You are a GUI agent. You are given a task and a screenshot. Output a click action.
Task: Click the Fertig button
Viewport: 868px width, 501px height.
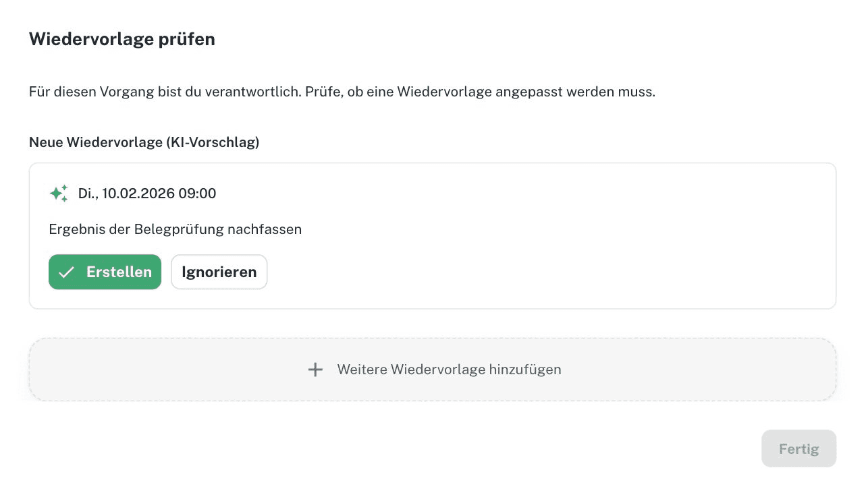tap(798, 448)
